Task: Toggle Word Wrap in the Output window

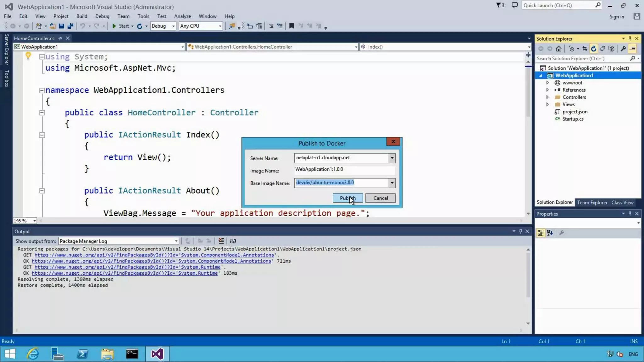Action: 233,241
